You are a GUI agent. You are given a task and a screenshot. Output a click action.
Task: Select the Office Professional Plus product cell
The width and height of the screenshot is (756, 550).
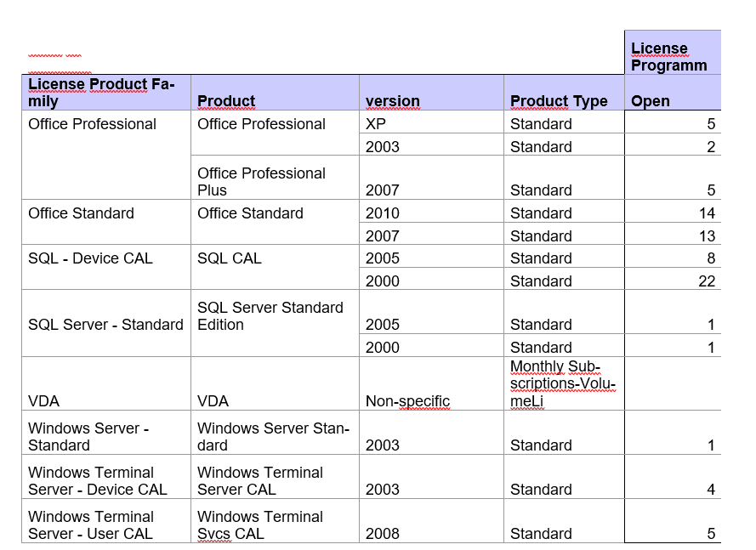click(x=275, y=178)
